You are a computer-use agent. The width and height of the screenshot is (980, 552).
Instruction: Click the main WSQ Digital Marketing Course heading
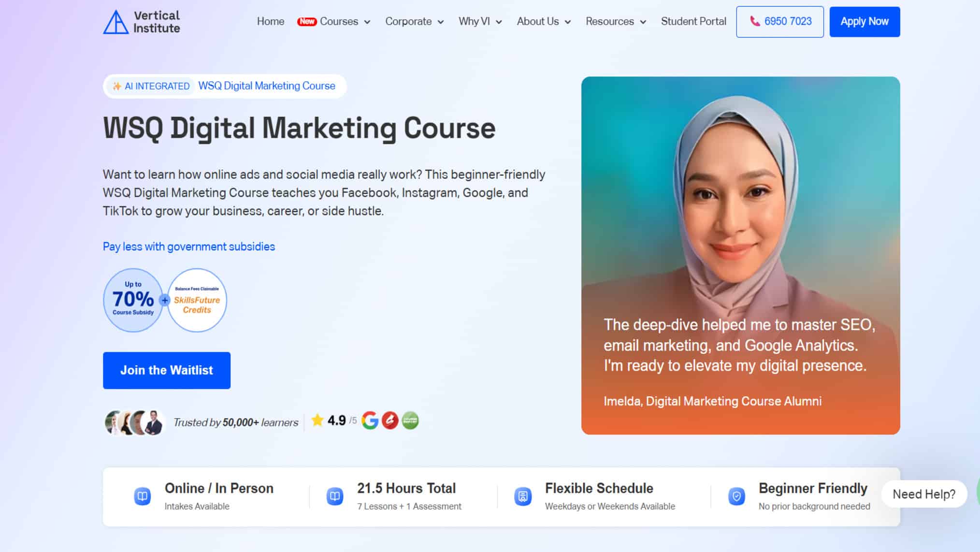(299, 129)
